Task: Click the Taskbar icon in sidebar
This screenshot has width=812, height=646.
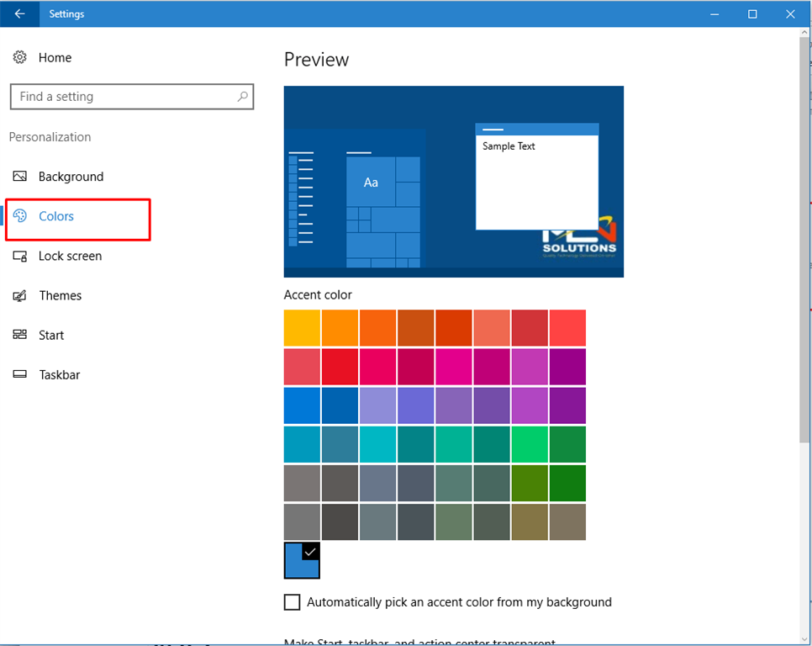Action: [19, 374]
